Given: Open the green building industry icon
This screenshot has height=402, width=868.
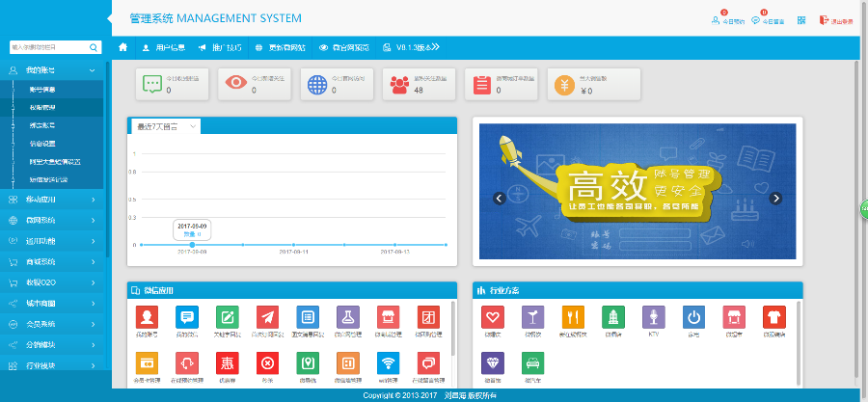Looking at the screenshot, I should [613, 317].
